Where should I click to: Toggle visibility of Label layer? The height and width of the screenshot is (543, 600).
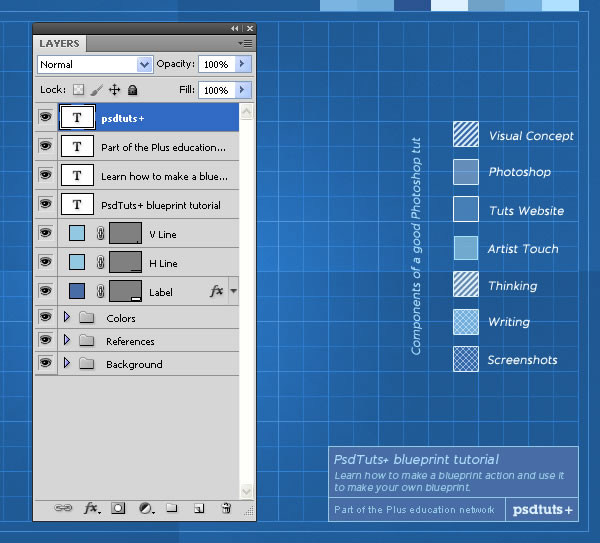coord(46,290)
